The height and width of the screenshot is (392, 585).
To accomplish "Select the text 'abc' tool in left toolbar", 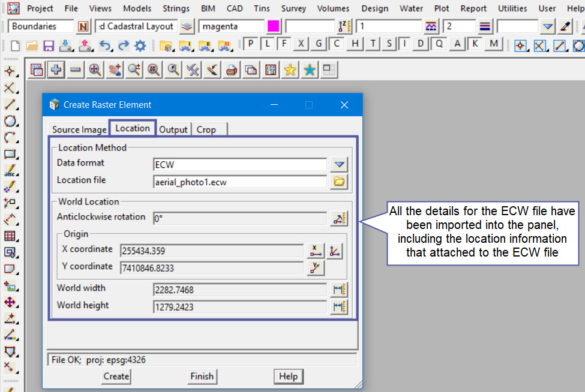I will pos(10,171).
